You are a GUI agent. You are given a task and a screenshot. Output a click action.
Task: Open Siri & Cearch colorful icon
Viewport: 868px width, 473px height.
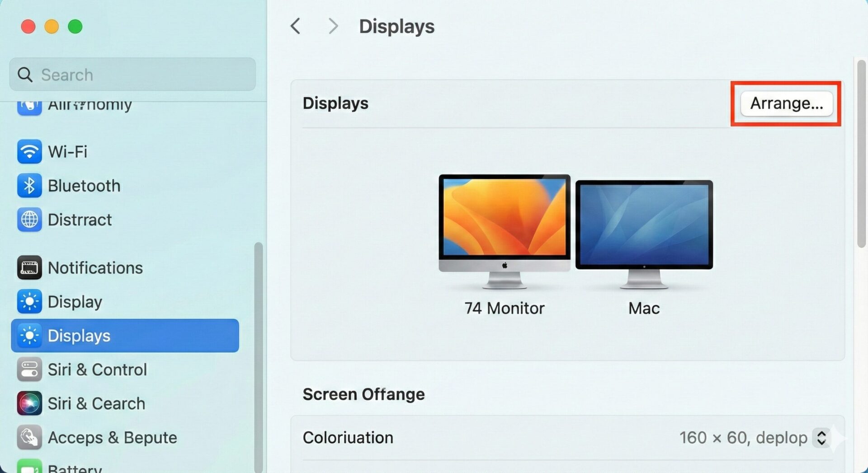(29, 403)
